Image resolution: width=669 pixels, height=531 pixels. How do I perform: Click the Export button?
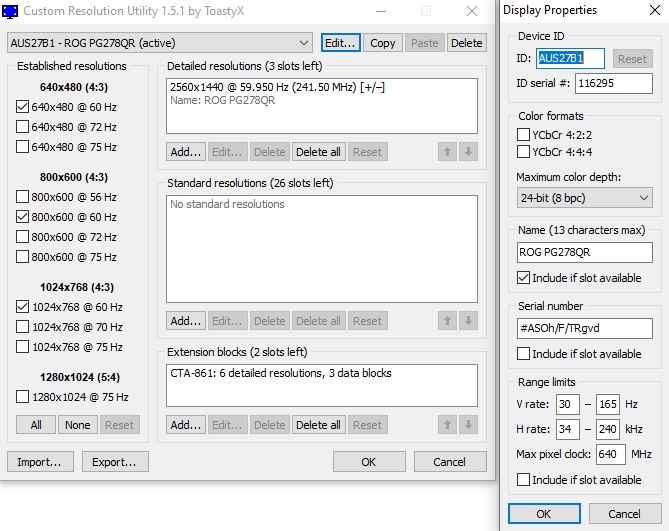[114, 462]
